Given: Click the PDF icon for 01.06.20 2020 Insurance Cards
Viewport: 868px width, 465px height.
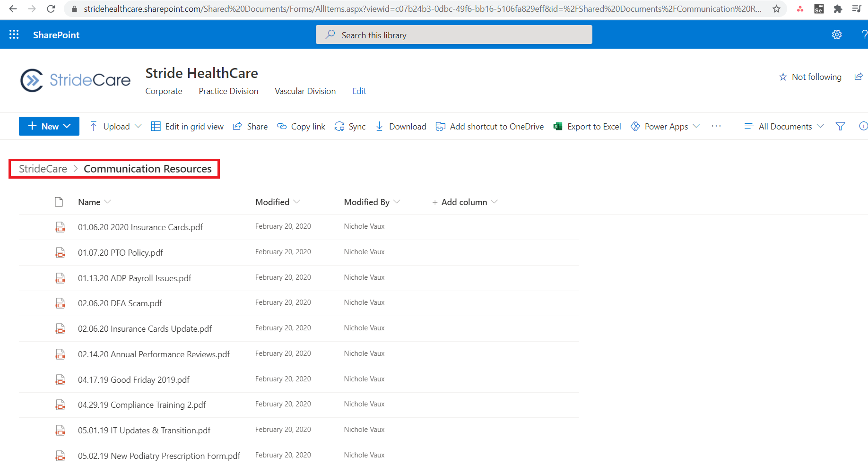Looking at the screenshot, I should [x=60, y=227].
